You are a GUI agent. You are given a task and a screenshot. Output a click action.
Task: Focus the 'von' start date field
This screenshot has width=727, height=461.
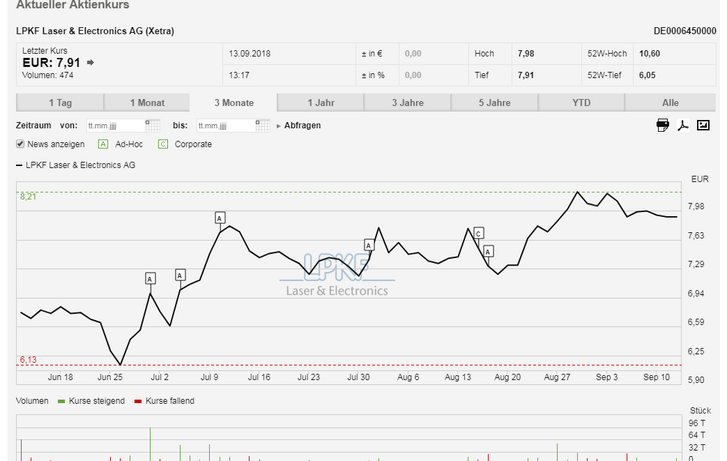click(x=114, y=125)
